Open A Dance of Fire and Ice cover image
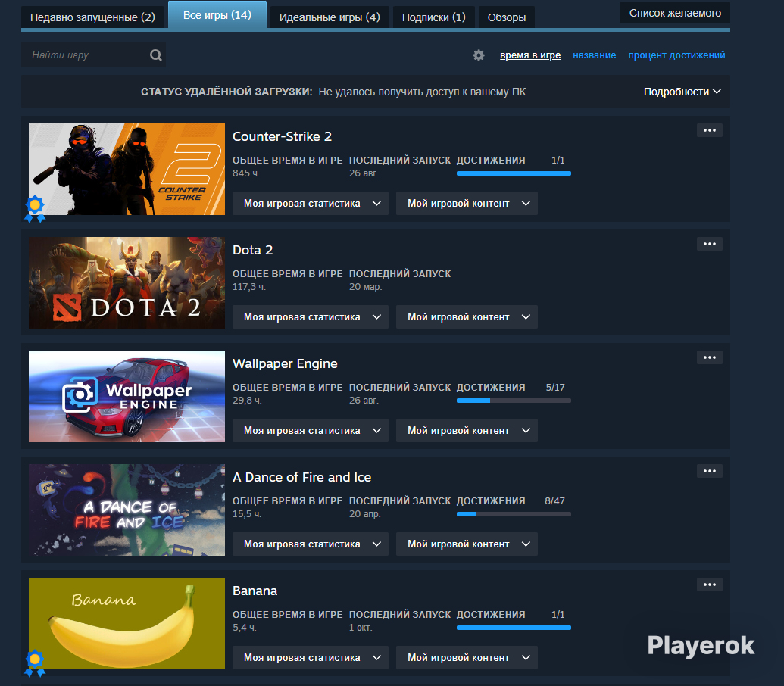 pyautogui.click(x=127, y=510)
